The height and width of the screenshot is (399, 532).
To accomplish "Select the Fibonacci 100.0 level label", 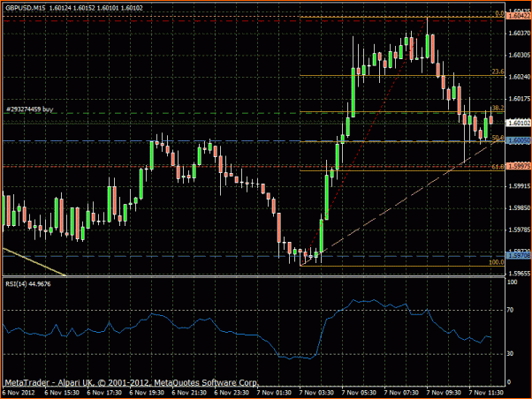I will [x=497, y=262].
